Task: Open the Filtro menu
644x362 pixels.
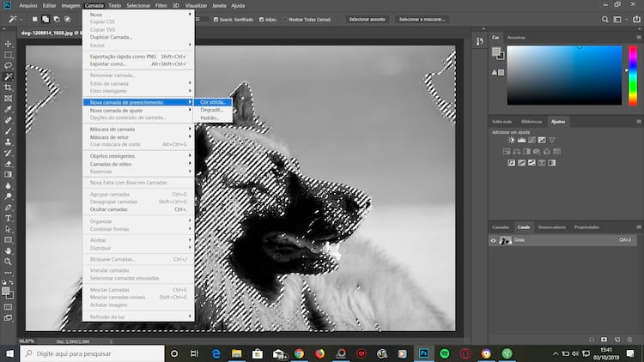Action: click(161, 6)
